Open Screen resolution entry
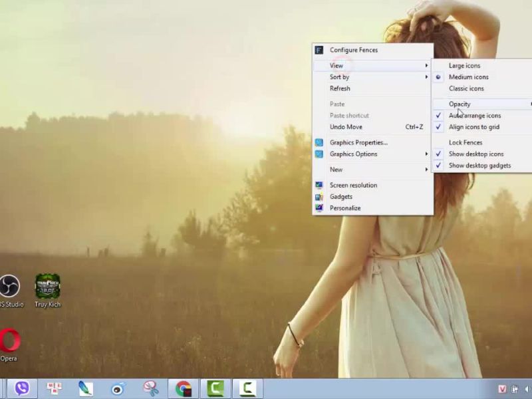This screenshot has height=399, width=532. 372,186
